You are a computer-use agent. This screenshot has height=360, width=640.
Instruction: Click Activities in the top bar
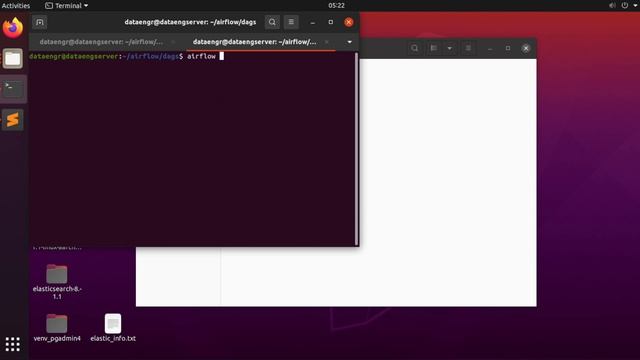coord(16,6)
